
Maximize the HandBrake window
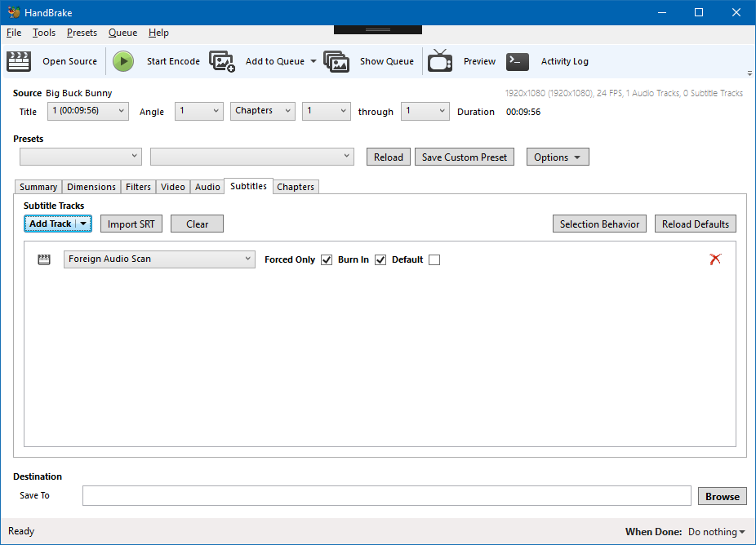[x=699, y=12]
